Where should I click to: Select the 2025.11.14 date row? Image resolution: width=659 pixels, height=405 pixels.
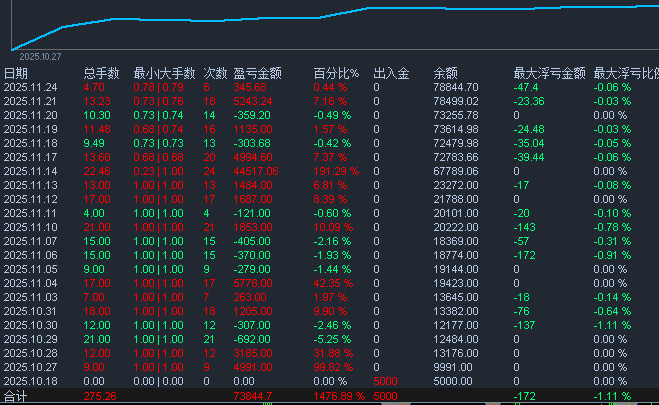point(30,171)
